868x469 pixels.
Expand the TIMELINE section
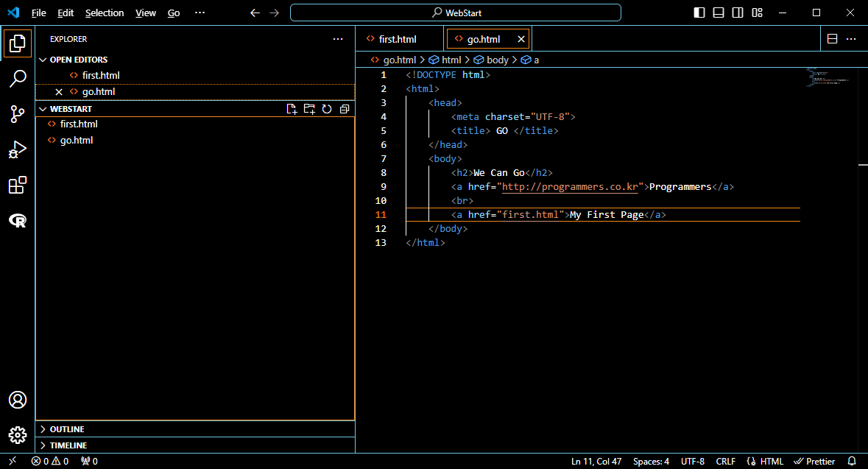[195, 445]
